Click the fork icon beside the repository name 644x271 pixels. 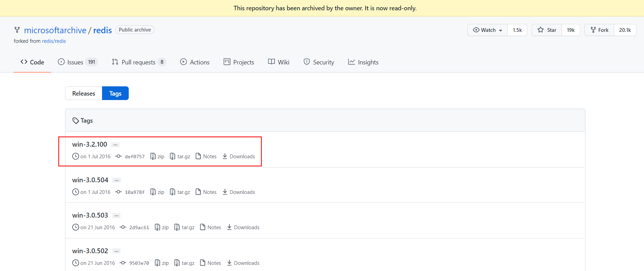[x=17, y=30]
